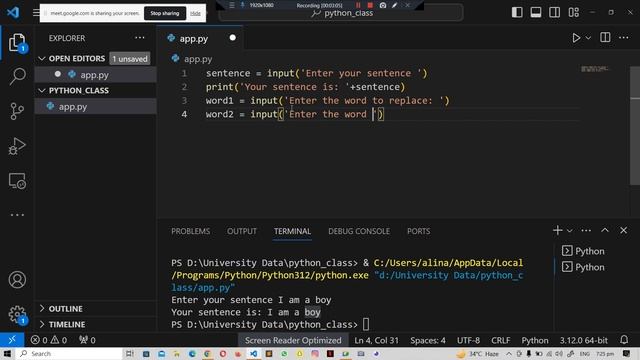Change encoding via UTF-8 status item
640x360 pixels.
pos(468,340)
